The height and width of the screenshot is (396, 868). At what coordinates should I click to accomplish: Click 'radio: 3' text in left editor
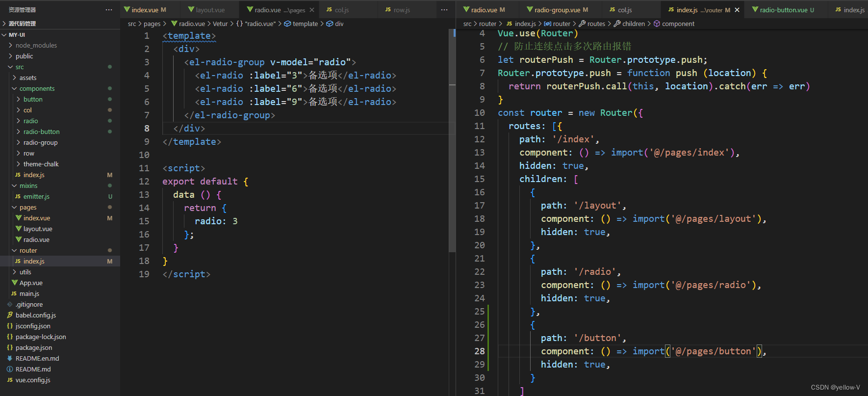[x=216, y=221]
